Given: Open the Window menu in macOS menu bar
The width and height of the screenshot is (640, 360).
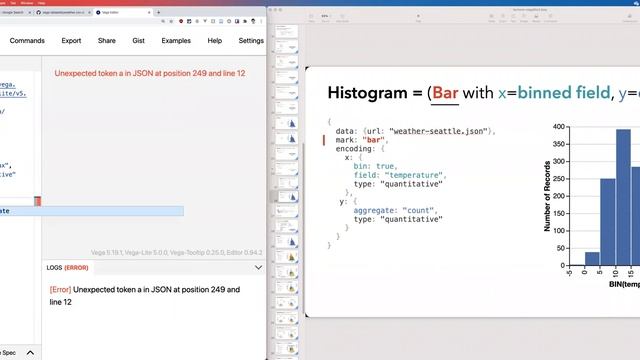Looking at the screenshot, I should 27,3.
